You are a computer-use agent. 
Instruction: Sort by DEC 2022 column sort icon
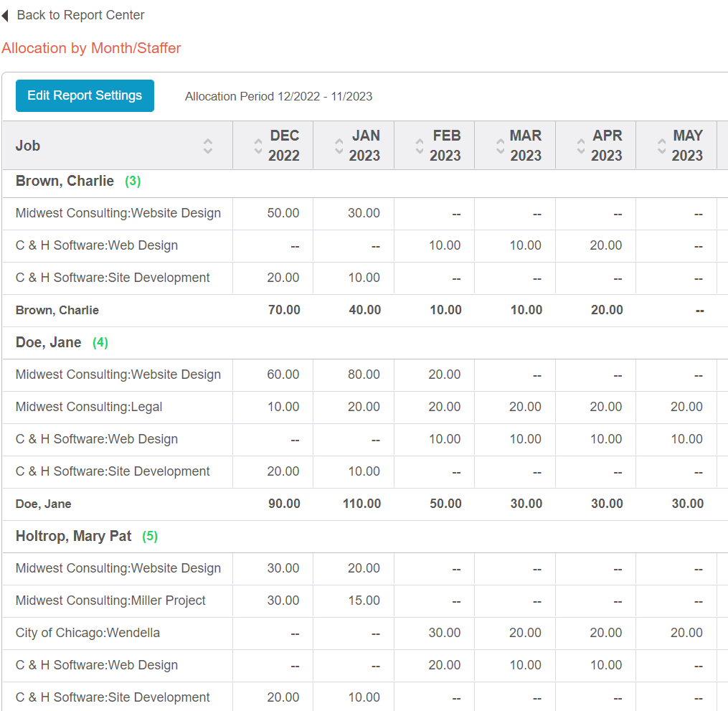point(259,146)
